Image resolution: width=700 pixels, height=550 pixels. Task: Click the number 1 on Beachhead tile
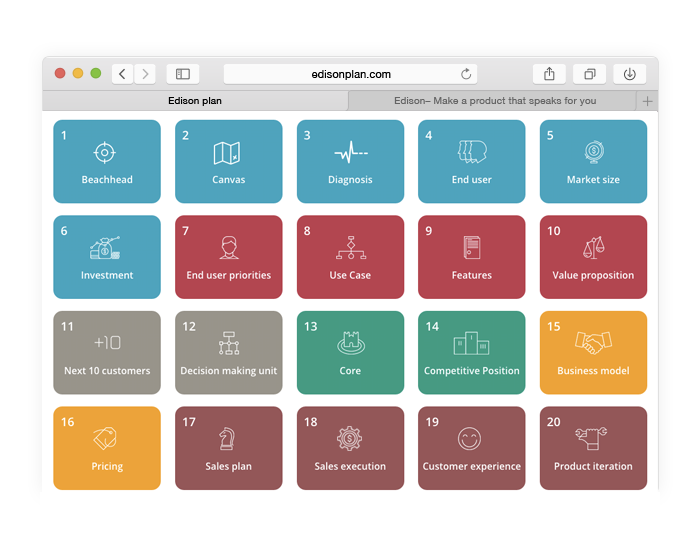tap(64, 135)
